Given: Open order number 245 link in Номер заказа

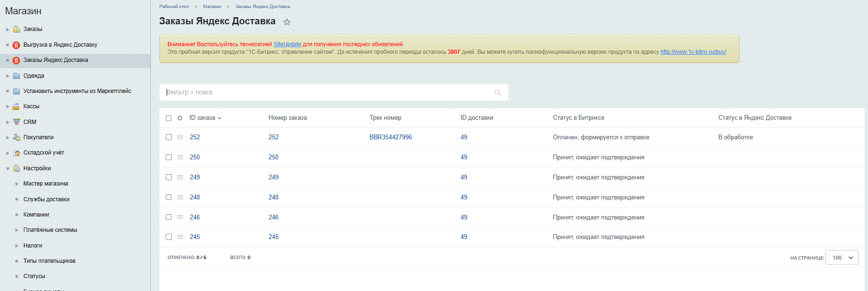Looking at the screenshot, I should (x=274, y=237).
